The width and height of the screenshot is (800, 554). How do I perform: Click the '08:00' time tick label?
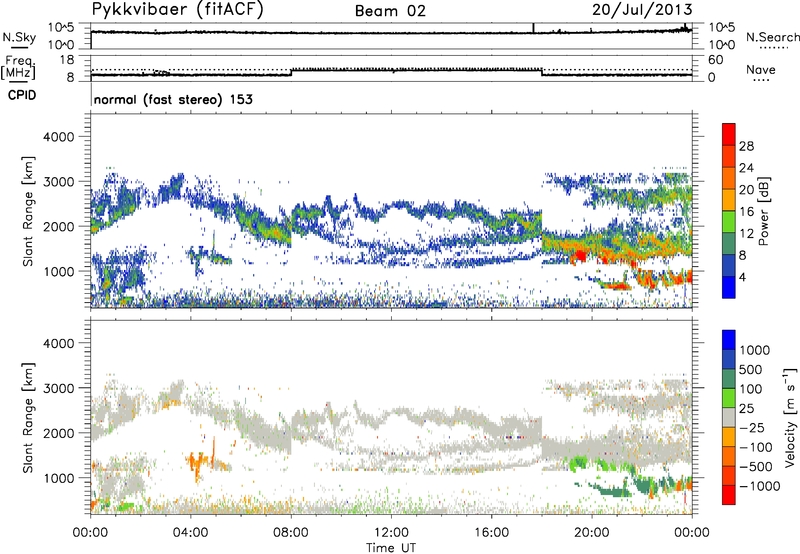click(291, 533)
